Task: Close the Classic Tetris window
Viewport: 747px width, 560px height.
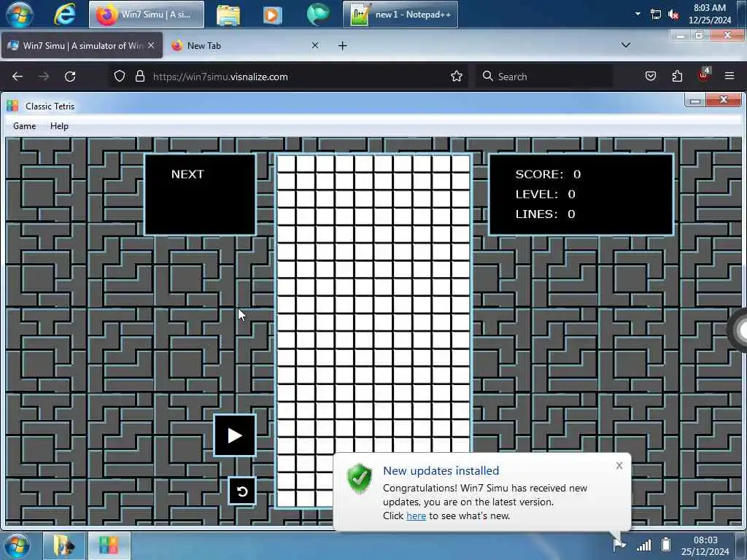Action: pos(724,99)
